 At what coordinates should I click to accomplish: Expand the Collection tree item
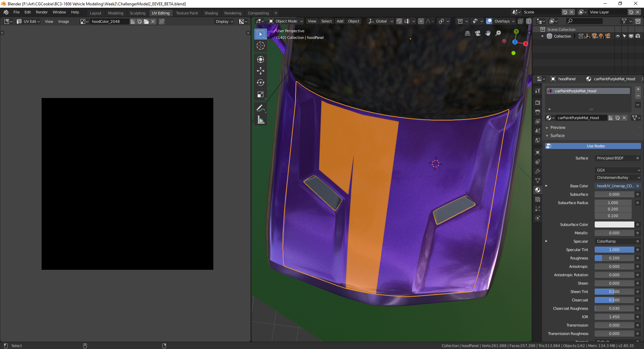(543, 36)
